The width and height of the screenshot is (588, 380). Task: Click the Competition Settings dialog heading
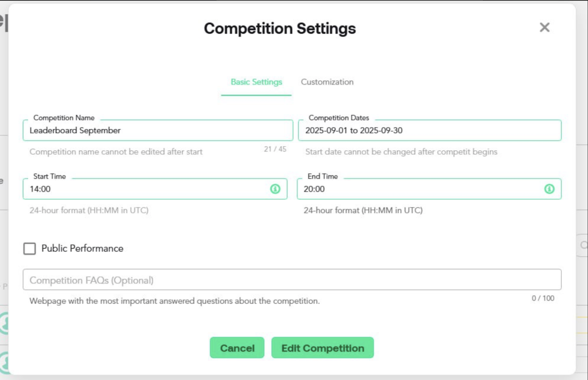pyautogui.click(x=280, y=29)
